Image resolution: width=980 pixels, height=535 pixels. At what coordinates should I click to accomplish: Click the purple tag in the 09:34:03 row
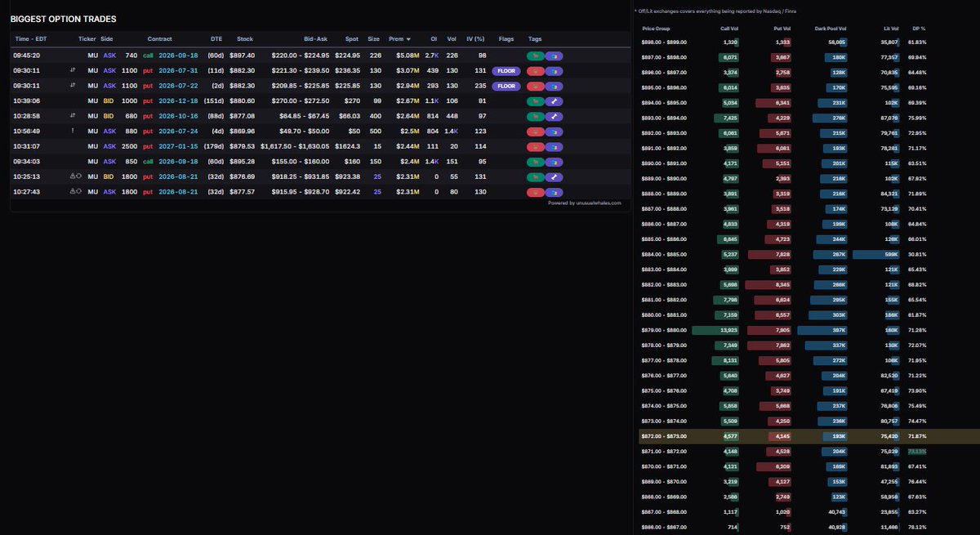pyautogui.click(x=554, y=162)
